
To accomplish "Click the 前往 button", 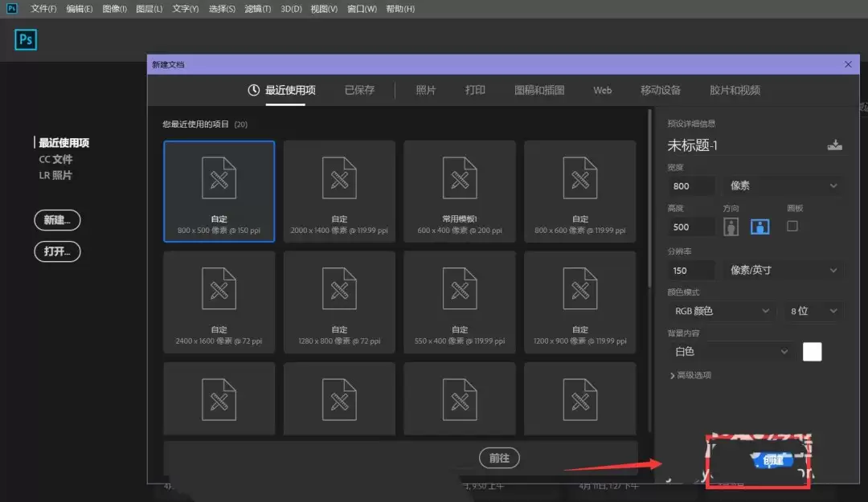I will coord(499,458).
